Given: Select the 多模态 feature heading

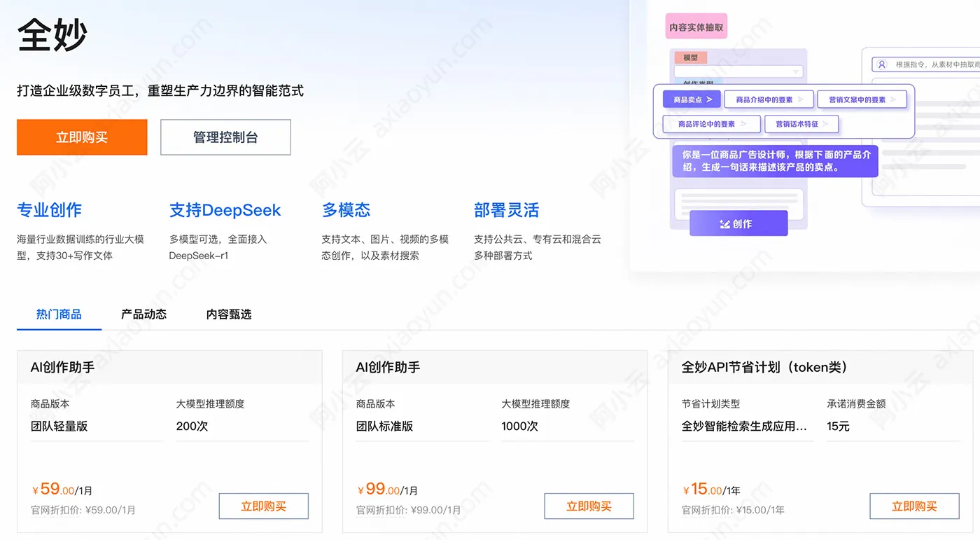Looking at the screenshot, I should (x=346, y=210).
